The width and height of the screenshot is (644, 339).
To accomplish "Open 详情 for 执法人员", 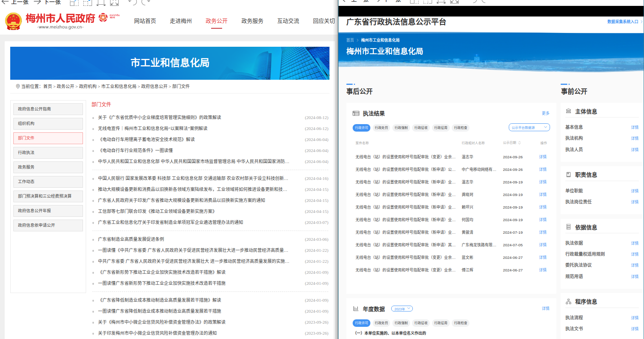I will [x=635, y=150].
